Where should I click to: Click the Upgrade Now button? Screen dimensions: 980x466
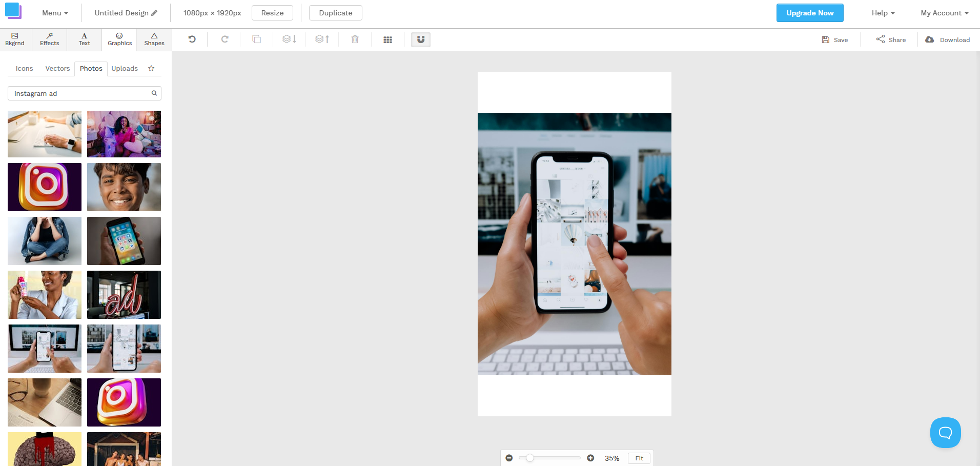click(810, 12)
